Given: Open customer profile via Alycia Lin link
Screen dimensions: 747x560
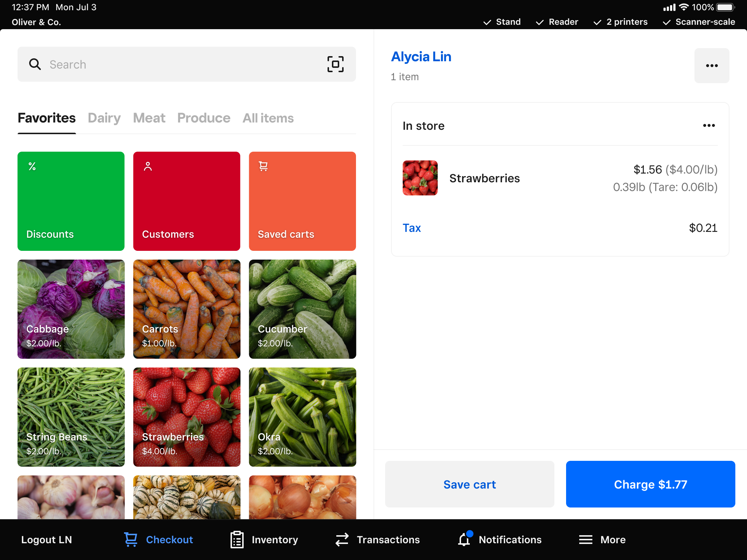Looking at the screenshot, I should (x=421, y=57).
